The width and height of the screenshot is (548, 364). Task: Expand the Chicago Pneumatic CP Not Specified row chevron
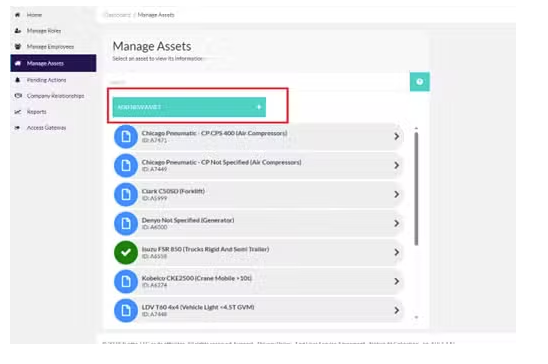click(397, 165)
